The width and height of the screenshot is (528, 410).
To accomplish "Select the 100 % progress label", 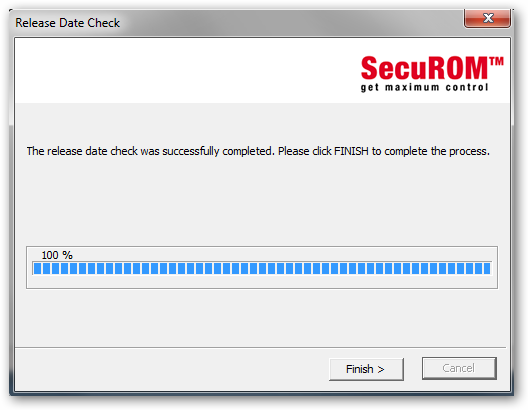I will coord(57,255).
